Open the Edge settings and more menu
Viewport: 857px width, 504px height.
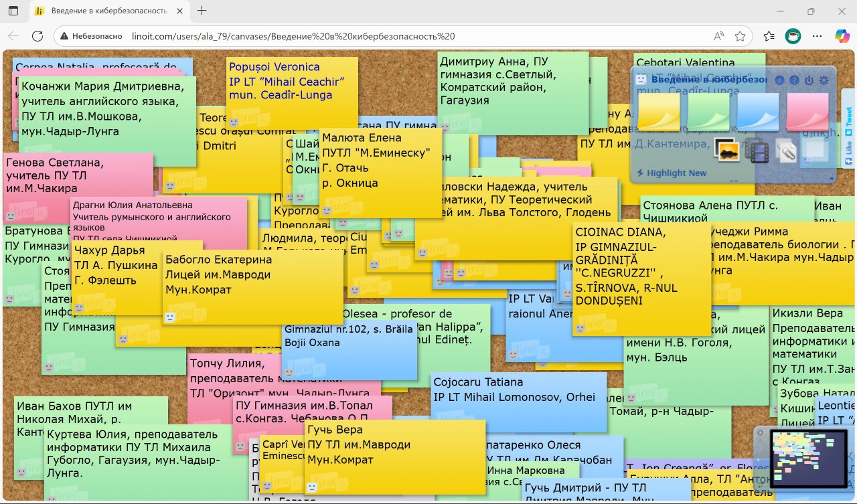coord(817,36)
